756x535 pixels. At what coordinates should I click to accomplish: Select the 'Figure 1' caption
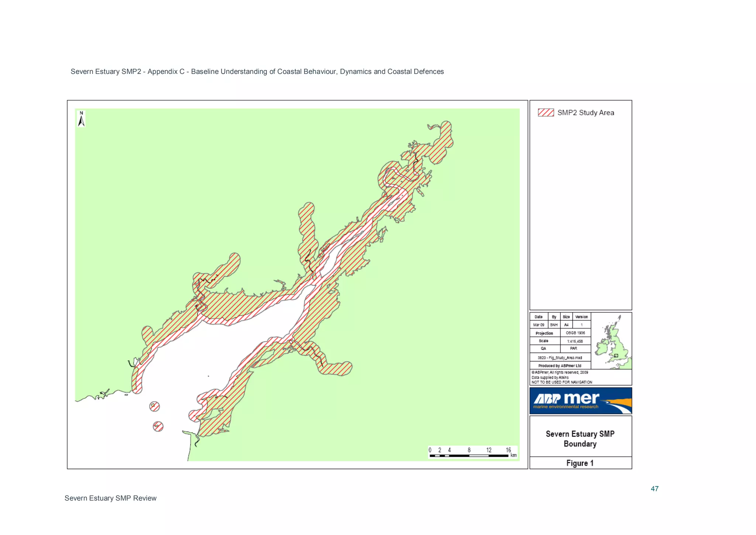[580, 463]
